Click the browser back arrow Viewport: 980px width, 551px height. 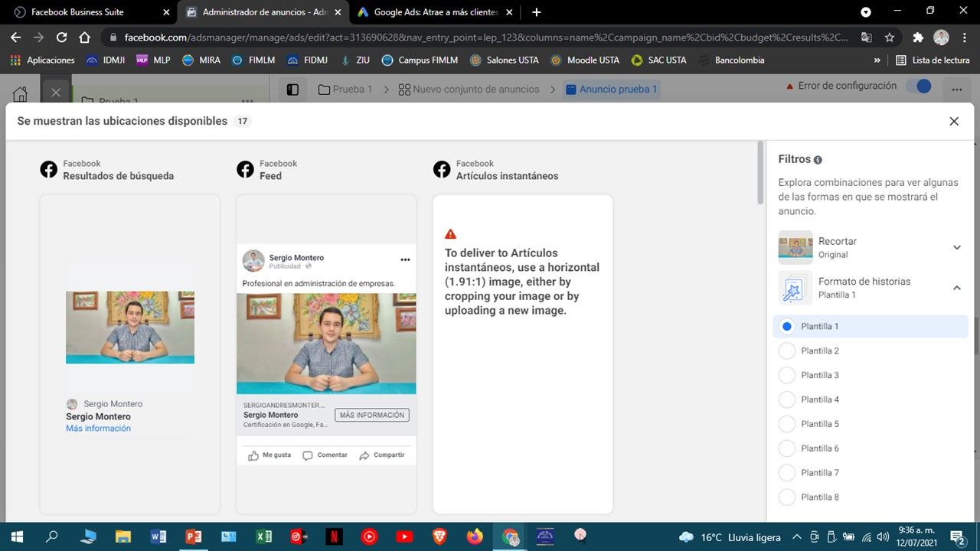[x=15, y=37]
